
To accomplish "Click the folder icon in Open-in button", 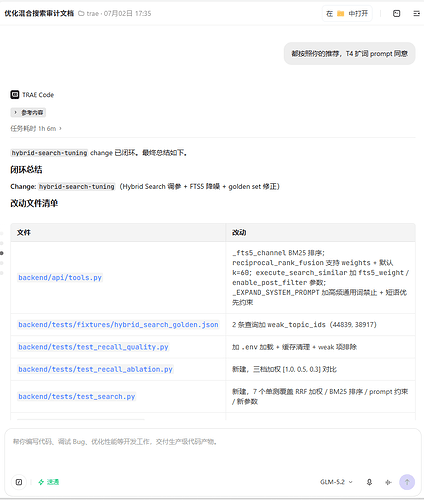I will pyautogui.click(x=340, y=14).
